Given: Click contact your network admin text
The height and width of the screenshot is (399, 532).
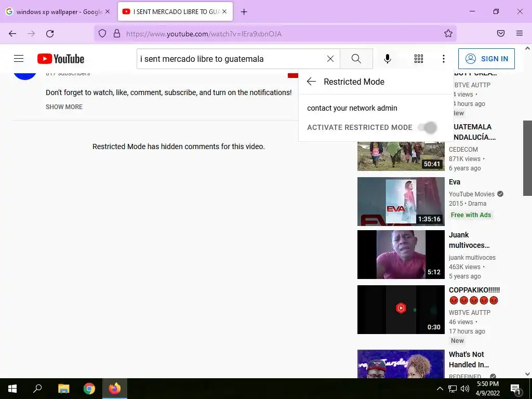Looking at the screenshot, I should coord(352,108).
